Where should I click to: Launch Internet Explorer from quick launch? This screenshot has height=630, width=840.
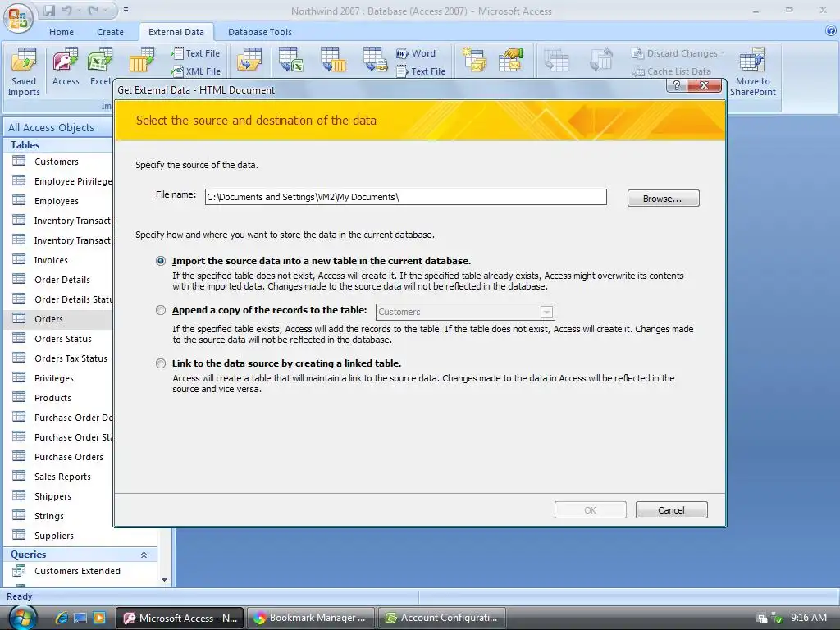pyautogui.click(x=62, y=618)
